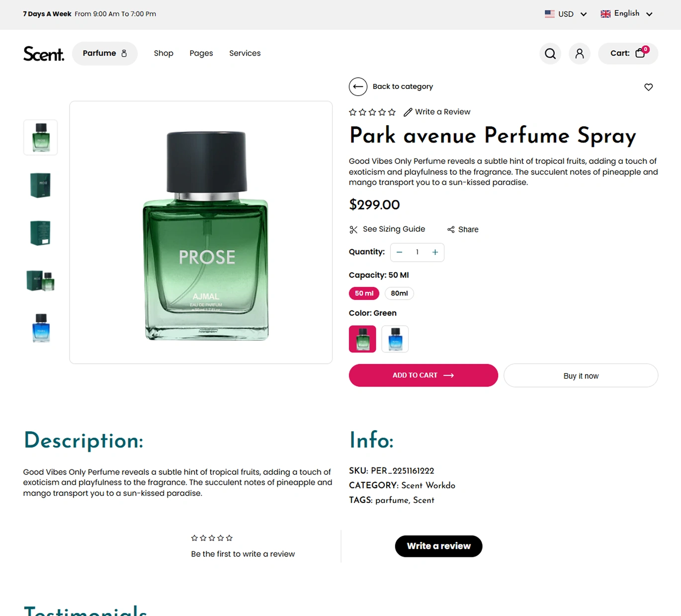This screenshot has height=616, width=681.
Task: Click the back arrow circle icon
Action: [358, 86]
